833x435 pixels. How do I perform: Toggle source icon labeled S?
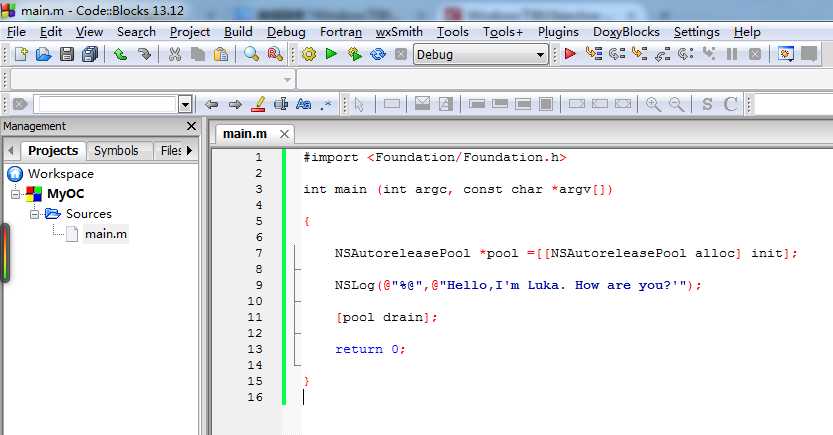707,104
